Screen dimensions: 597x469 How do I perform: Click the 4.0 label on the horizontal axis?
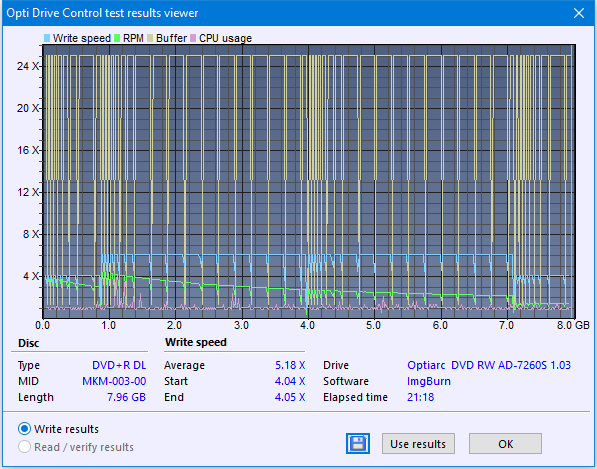307,325
